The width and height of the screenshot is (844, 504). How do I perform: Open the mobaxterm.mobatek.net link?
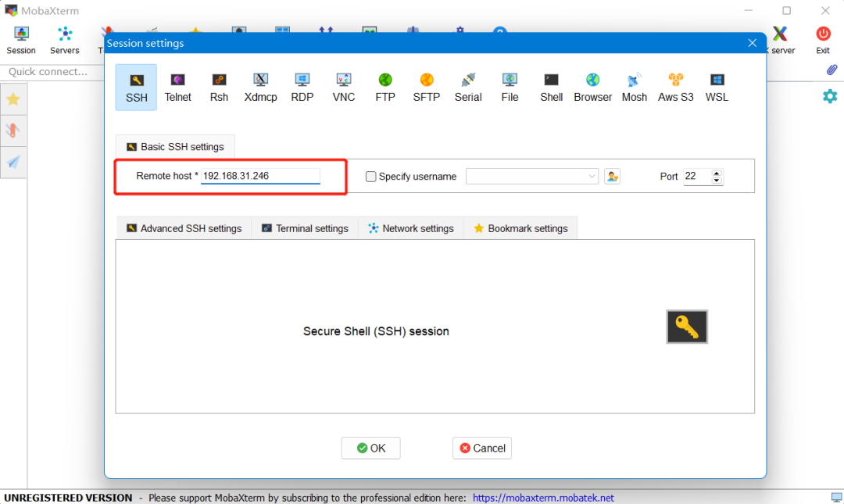543,498
